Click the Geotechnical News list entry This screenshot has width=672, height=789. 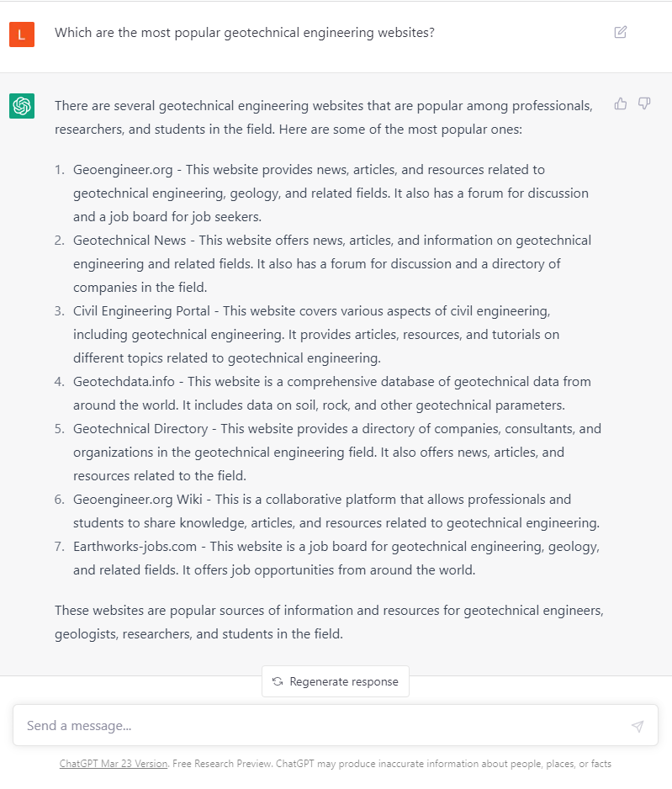click(x=130, y=240)
